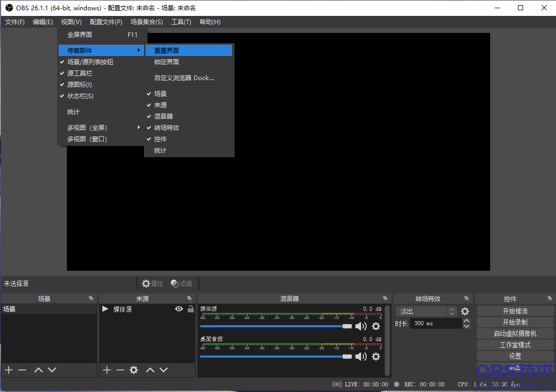Open 自定义浏览器 Dock... option
This screenshot has width=556, height=392.
click(189, 78)
